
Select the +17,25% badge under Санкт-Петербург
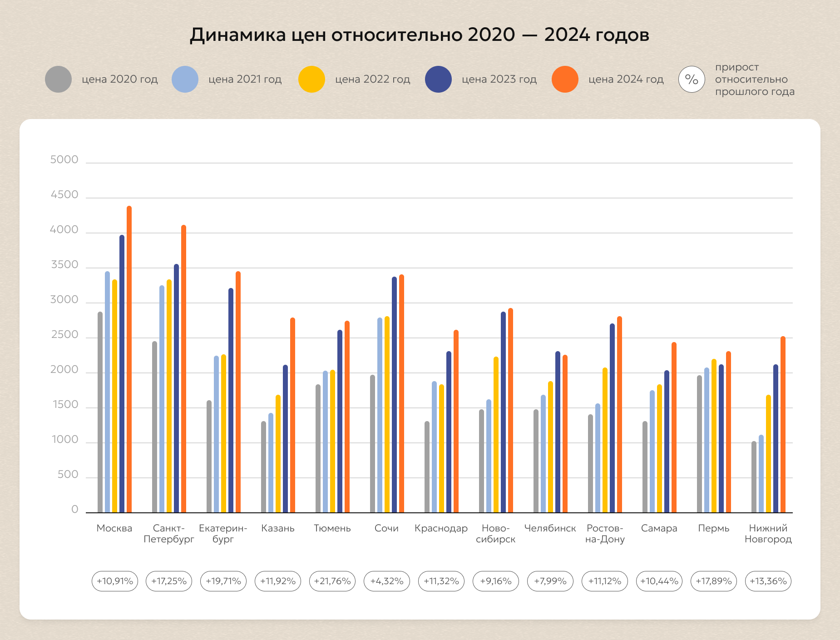[x=169, y=581]
